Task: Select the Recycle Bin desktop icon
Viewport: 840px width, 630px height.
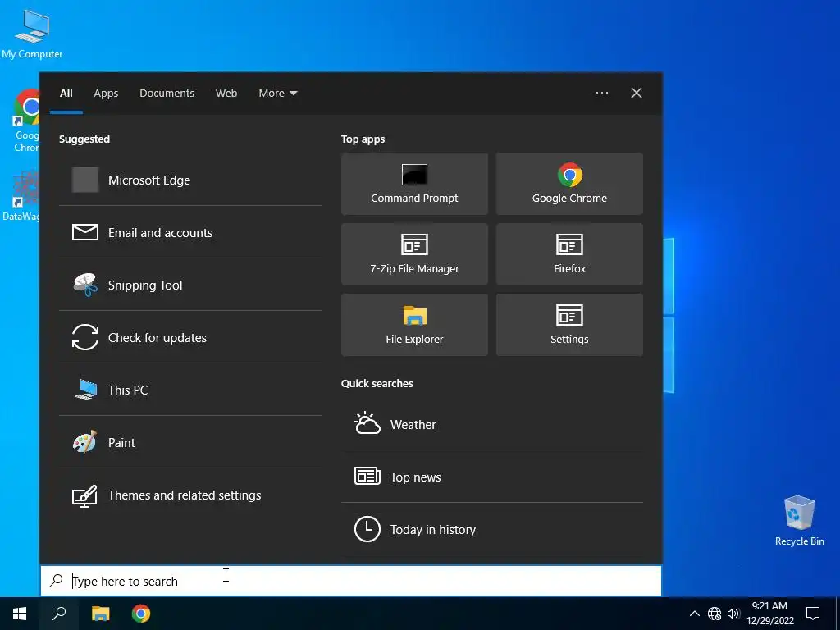Action: 799,521
